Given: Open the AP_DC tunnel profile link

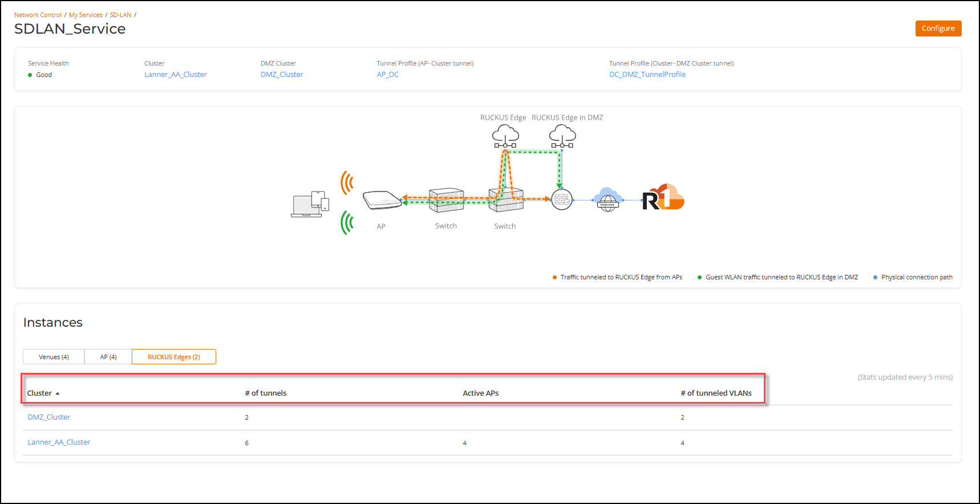Looking at the screenshot, I should pos(388,75).
